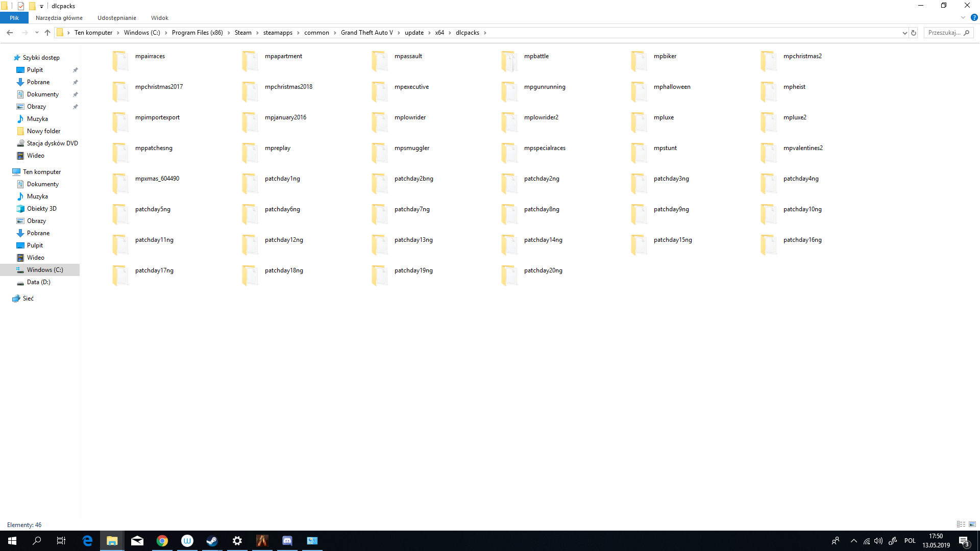The width and height of the screenshot is (980, 551).
Task: Open Settings gear in the taskbar
Action: click(237, 541)
